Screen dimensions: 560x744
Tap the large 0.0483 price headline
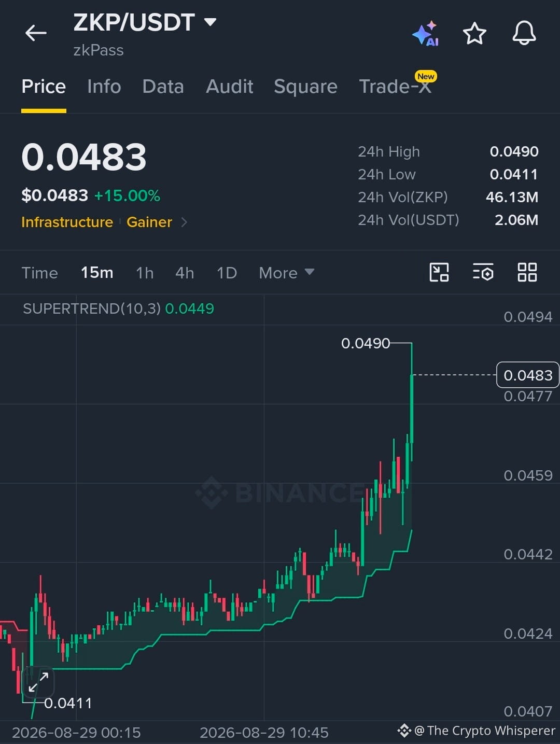(84, 157)
